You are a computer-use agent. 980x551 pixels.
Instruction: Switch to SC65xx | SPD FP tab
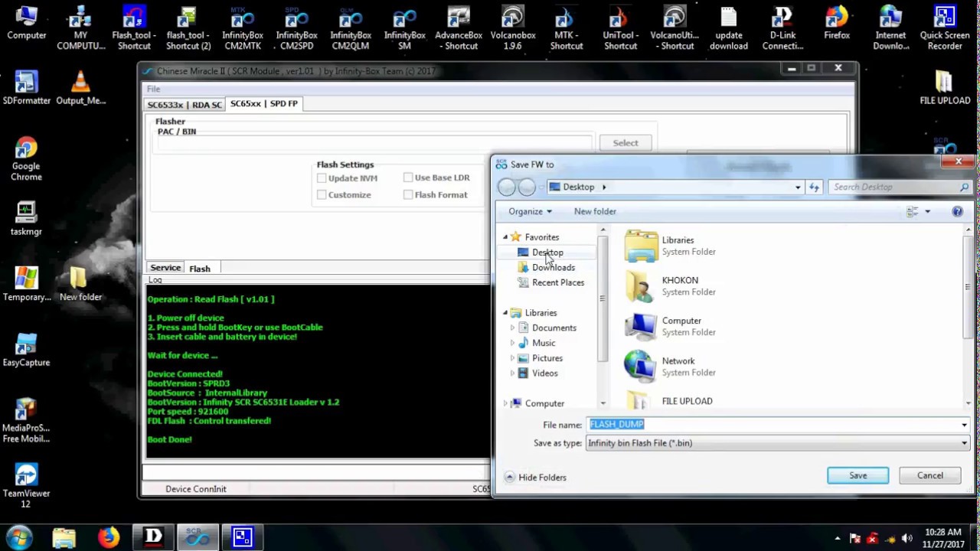(x=264, y=103)
